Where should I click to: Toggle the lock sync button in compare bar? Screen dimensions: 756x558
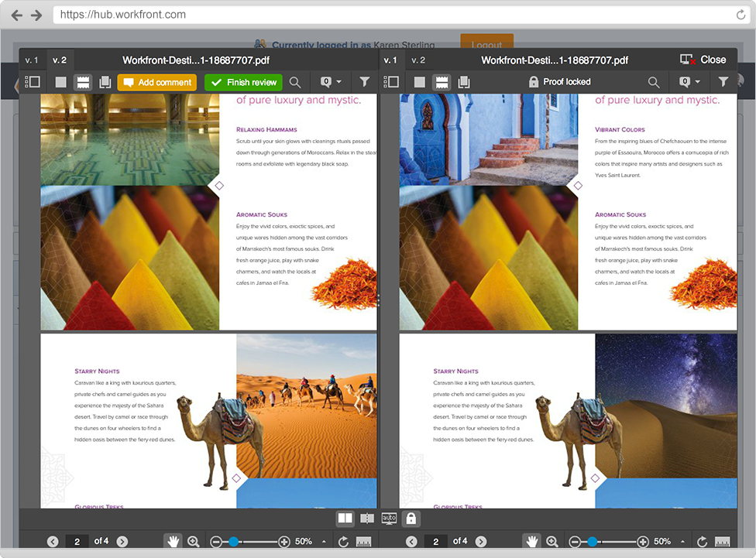tap(411, 518)
